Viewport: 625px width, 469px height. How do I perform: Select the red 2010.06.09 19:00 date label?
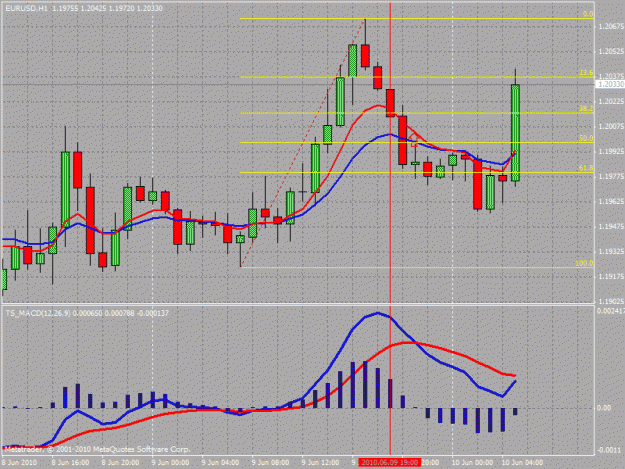(389, 462)
